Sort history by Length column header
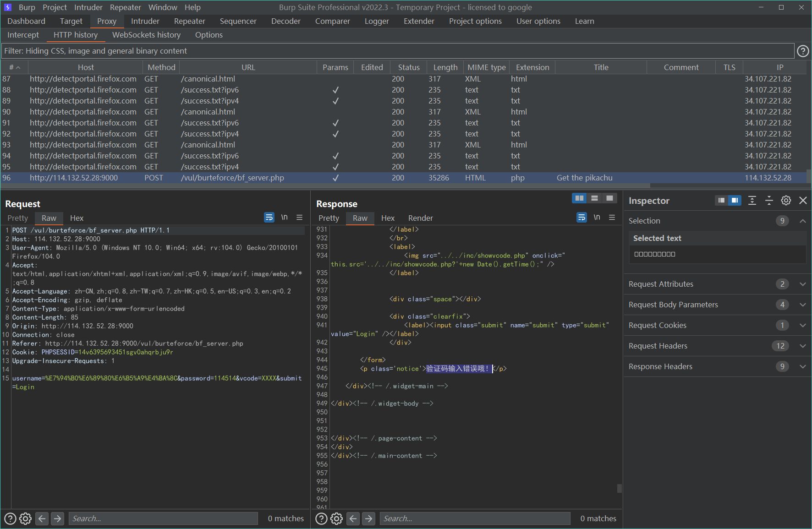Viewport: 812px width, 529px height. [x=445, y=67]
